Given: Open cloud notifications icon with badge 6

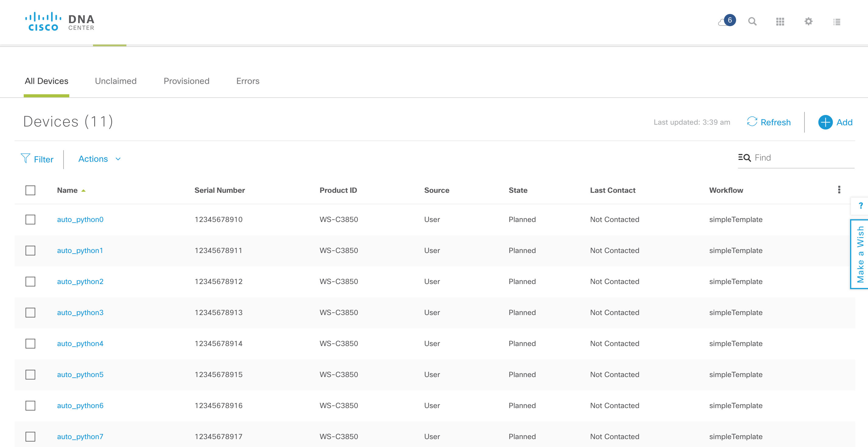Looking at the screenshot, I should coord(726,22).
